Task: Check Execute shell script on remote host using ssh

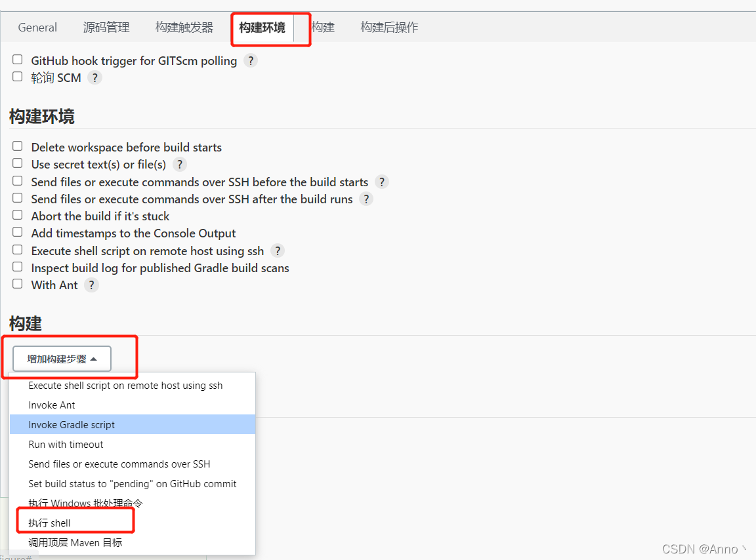Action: pyautogui.click(x=17, y=250)
